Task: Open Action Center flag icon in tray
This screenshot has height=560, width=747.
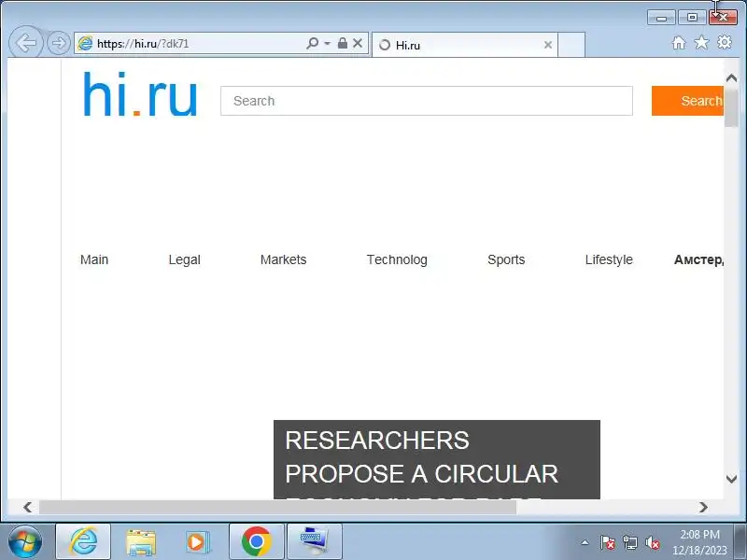Action: tap(607, 542)
